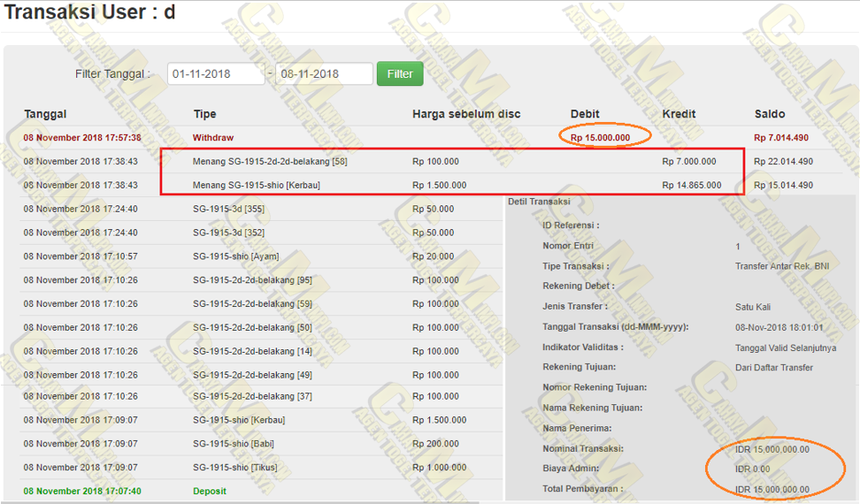Screen dimensions: 860x504
Task: Select the Menang SG-1915-shio [Kerbau] row
Action: (x=256, y=186)
